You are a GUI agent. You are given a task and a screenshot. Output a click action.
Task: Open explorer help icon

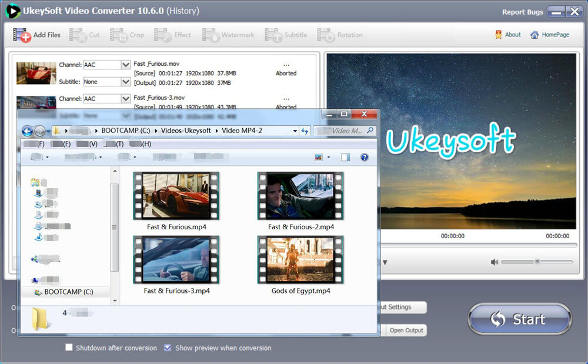pyautogui.click(x=364, y=158)
